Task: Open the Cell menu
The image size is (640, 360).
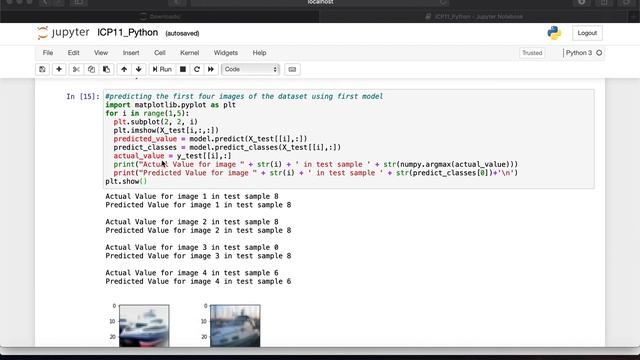Action: click(160, 53)
